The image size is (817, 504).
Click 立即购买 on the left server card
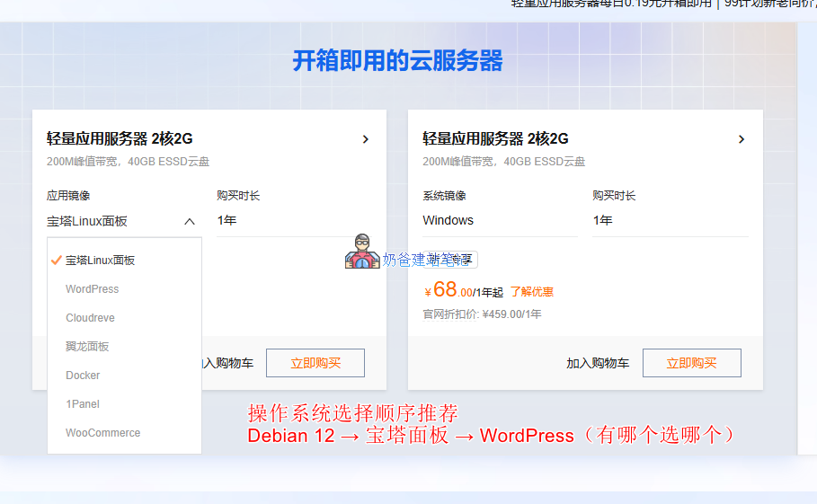(x=315, y=363)
